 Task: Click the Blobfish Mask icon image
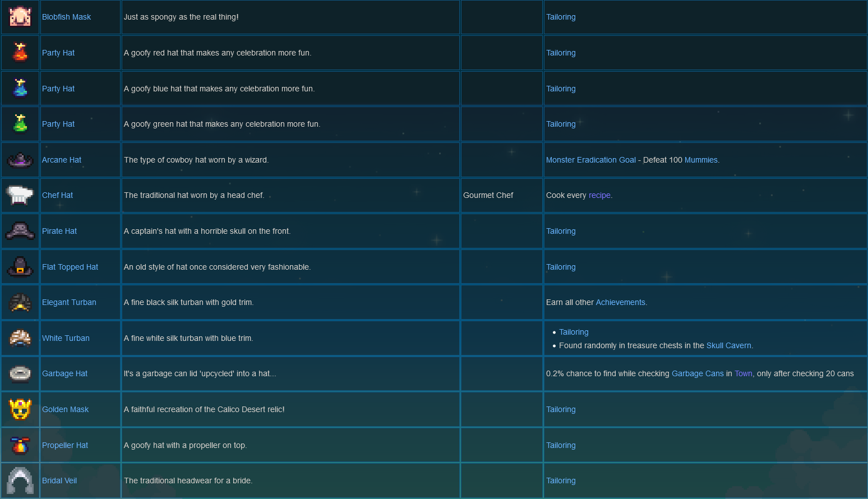click(x=20, y=17)
